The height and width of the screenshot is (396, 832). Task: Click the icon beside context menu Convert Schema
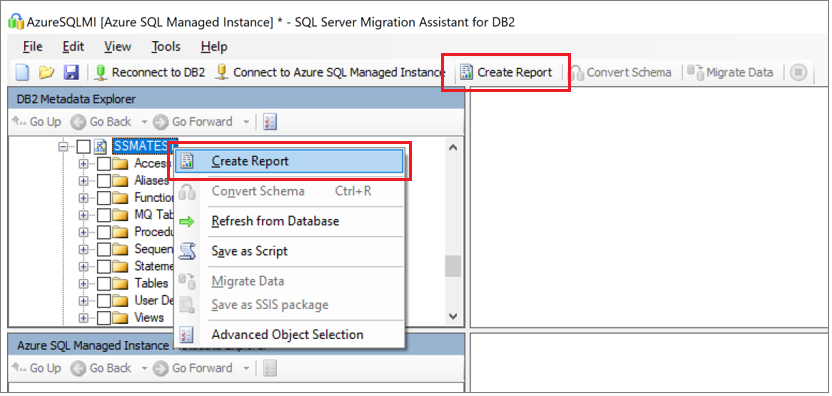pos(187,191)
